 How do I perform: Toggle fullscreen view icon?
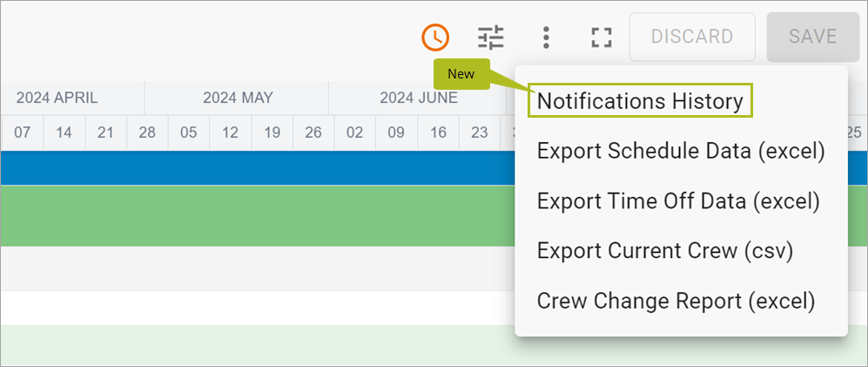[x=602, y=37]
